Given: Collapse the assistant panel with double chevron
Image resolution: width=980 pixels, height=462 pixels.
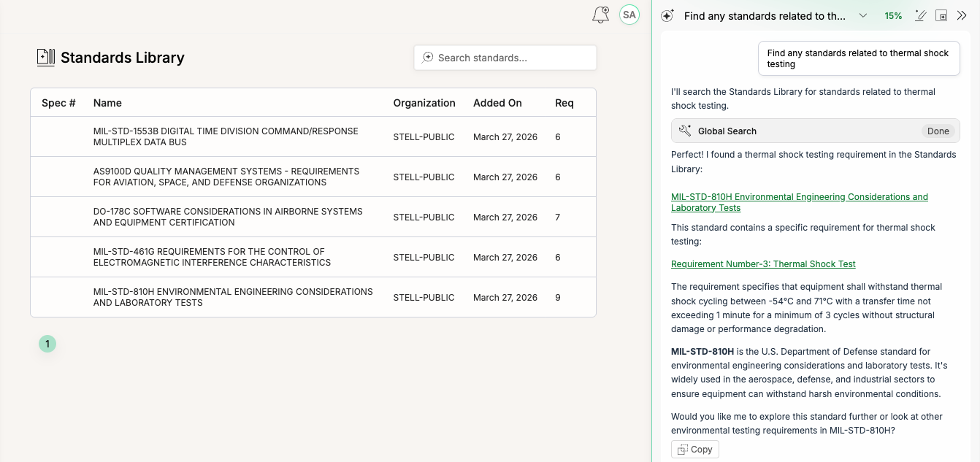Looking at the screenshot, I should (x=962, y=16).
